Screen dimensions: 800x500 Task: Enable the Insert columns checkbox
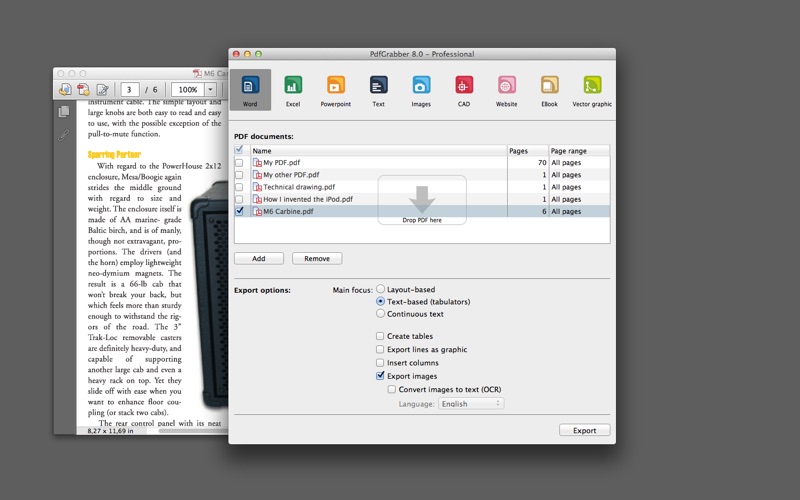(x=380, y=362)
